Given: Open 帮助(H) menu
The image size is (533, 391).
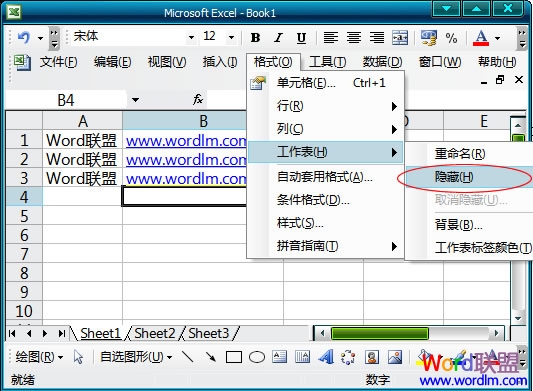Looking at the screenshot, I should [497, 62].
